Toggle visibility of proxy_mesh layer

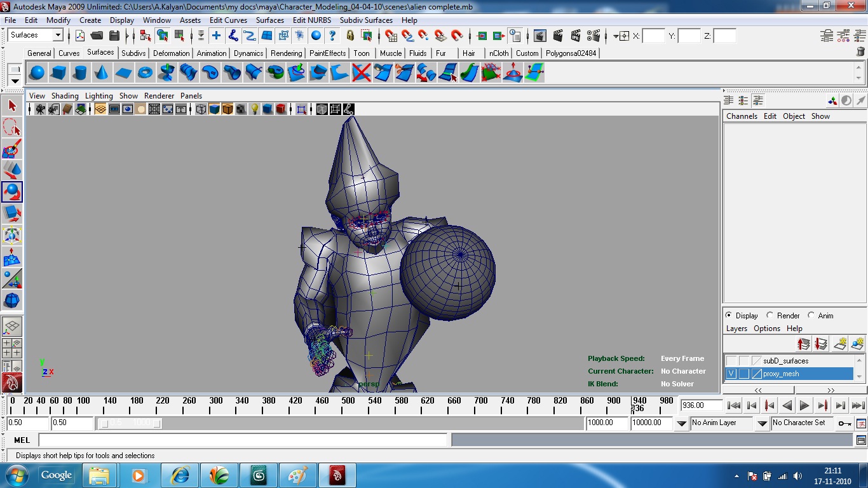coord(731,374)
